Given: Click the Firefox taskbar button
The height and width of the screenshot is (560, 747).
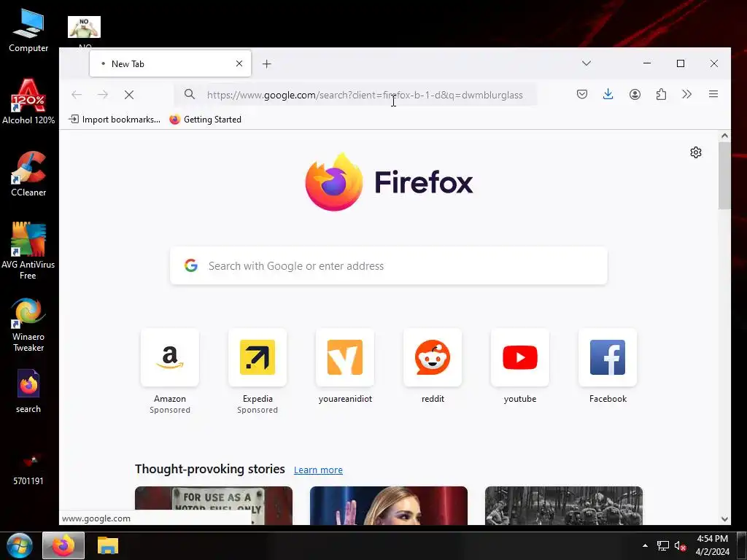Looking at the screenshot, I should click(63, 545).
